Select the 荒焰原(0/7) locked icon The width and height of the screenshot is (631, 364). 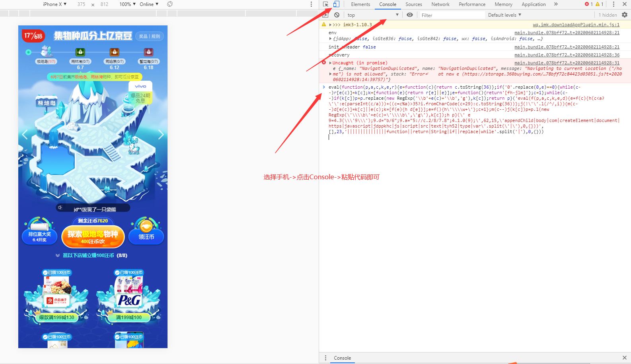pyautogui.click(x=115, y=52)
